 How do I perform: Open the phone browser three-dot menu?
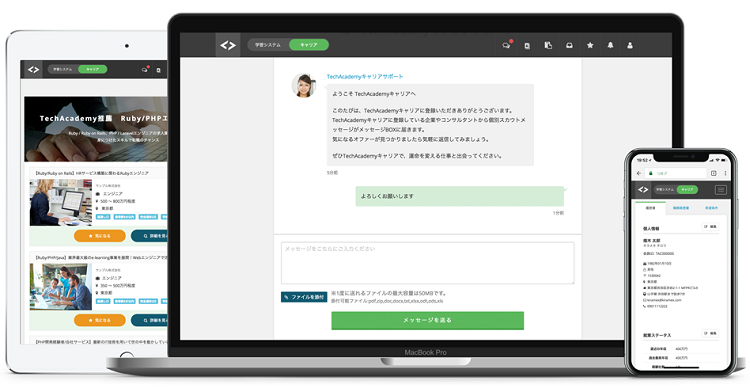[x=725, y=173]
